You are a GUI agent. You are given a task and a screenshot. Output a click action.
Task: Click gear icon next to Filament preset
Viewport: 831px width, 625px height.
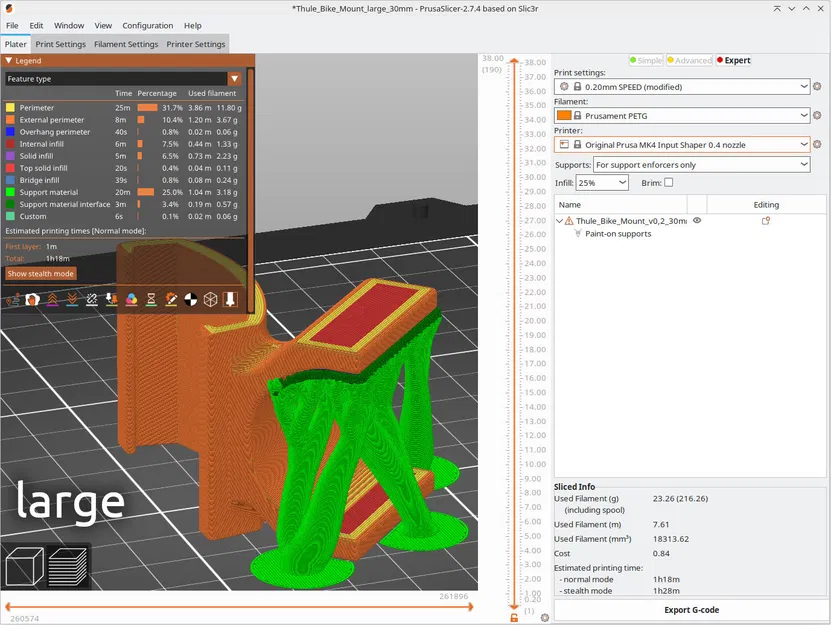click(817, 116)
